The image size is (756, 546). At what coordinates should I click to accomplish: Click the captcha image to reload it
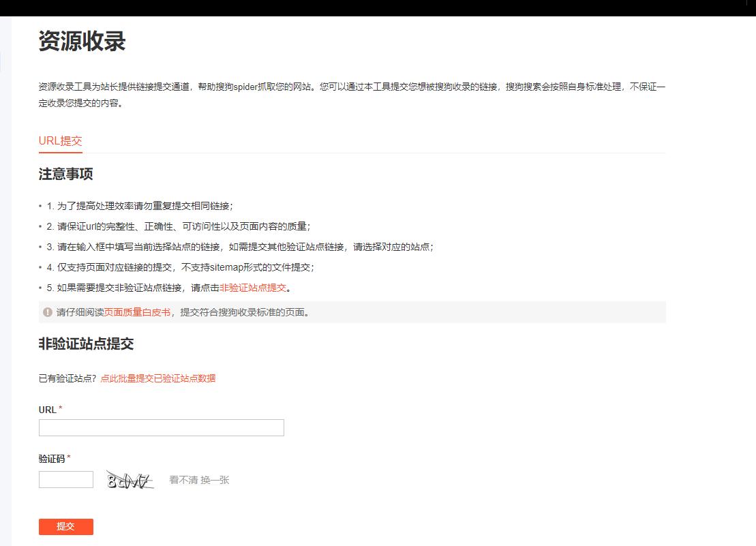click(130, 479)
